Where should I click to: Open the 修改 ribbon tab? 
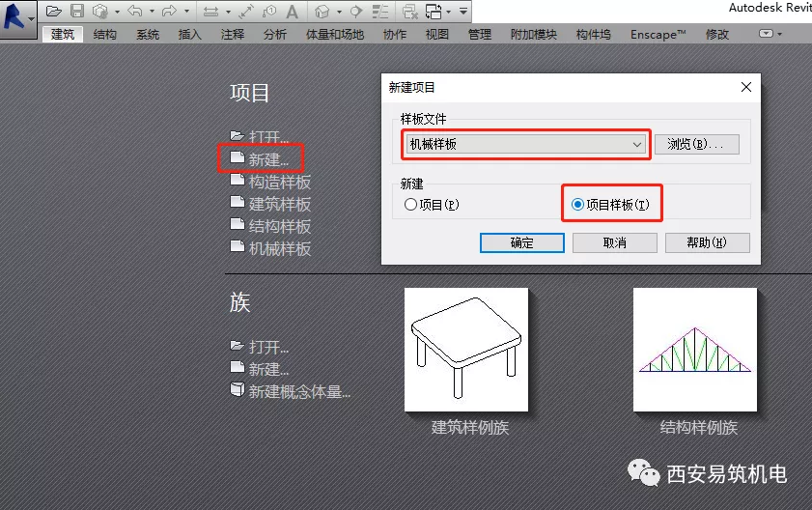pyautogui.click(x=717, y=34)
